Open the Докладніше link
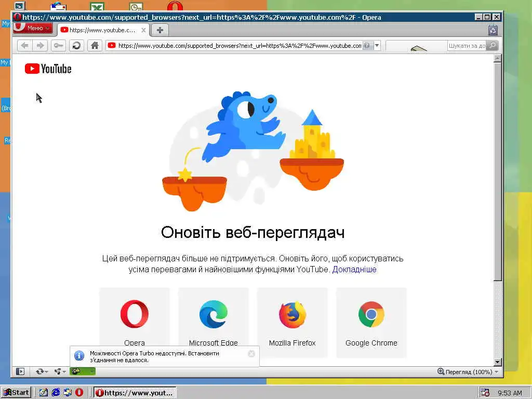Viewport: 532px width, 399px height. point(354,270)
